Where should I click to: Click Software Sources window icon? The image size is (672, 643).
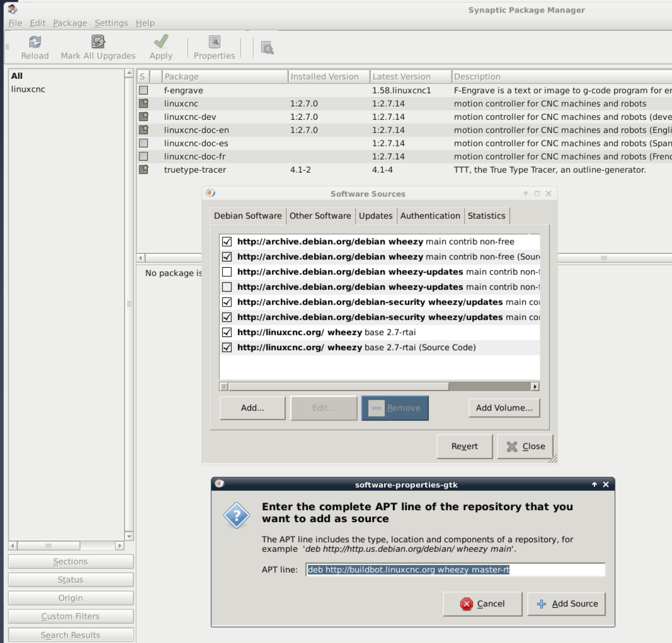coord(210,193)
